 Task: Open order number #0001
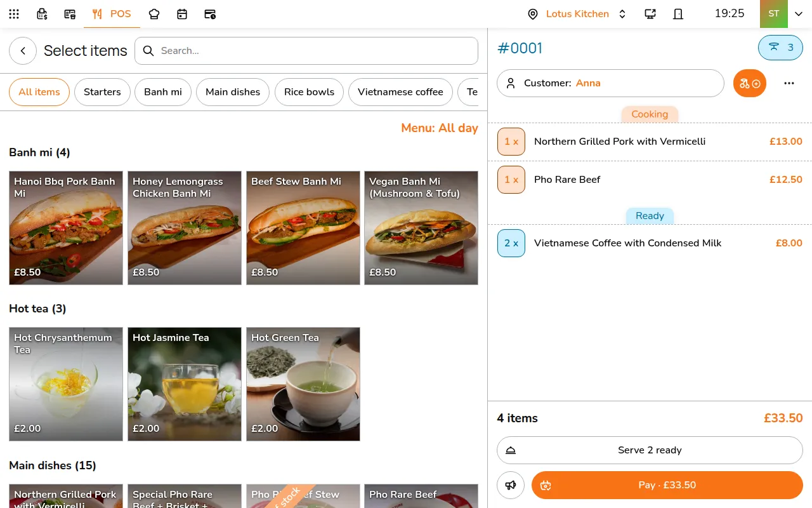(x=520, y=48)
